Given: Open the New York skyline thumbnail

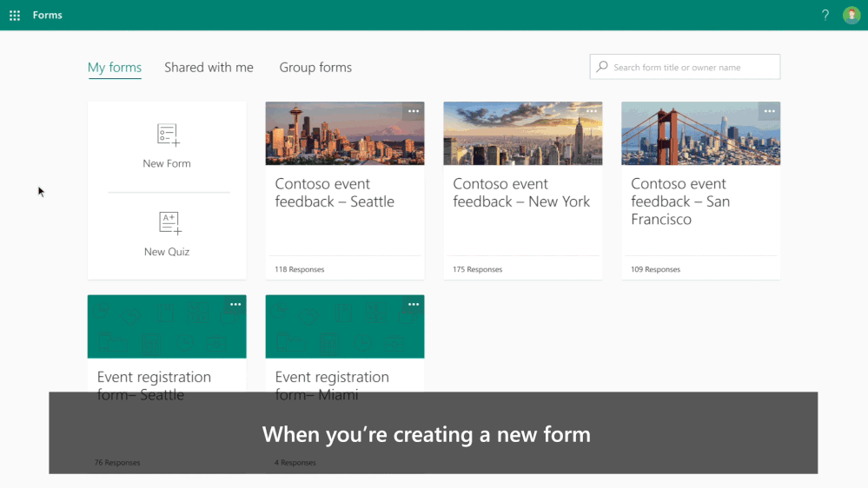Looking at the screenshot, I should pos(522,134).
